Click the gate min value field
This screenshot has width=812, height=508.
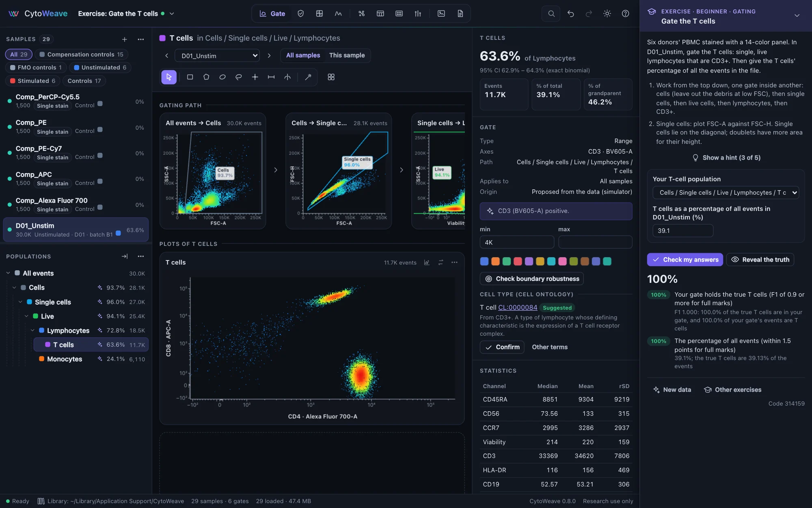click(517, 242)
